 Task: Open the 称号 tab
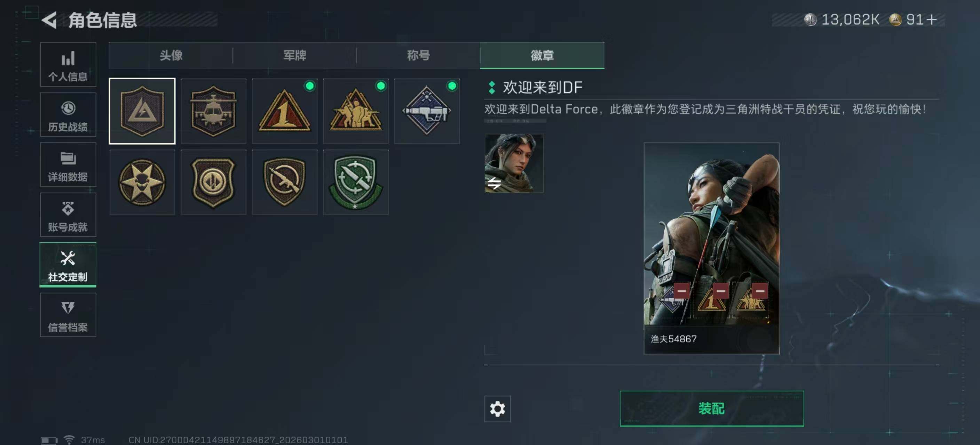(418, 56)
